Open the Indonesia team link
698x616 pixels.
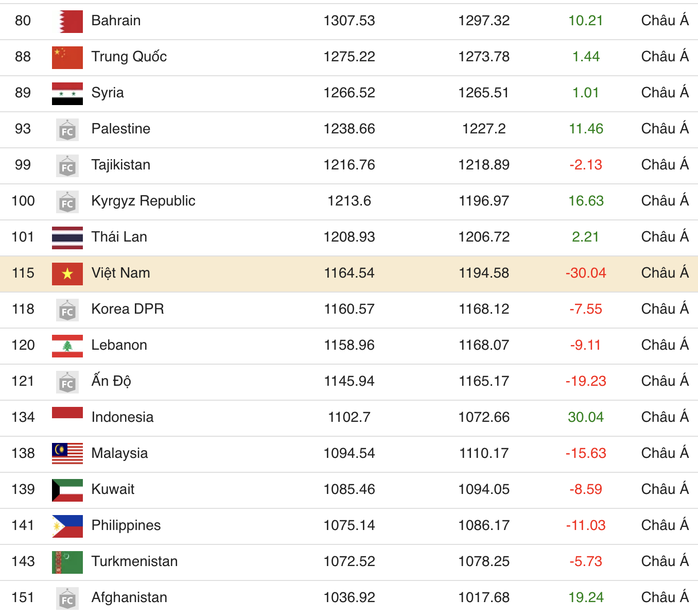(123, 417)
